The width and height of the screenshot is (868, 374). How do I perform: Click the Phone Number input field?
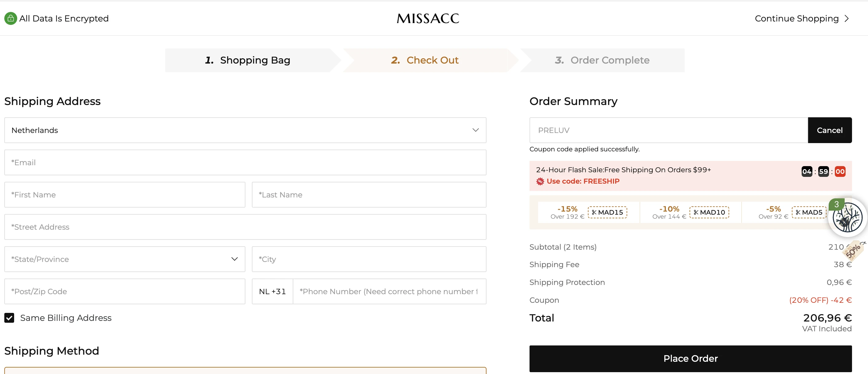(389, 291)
